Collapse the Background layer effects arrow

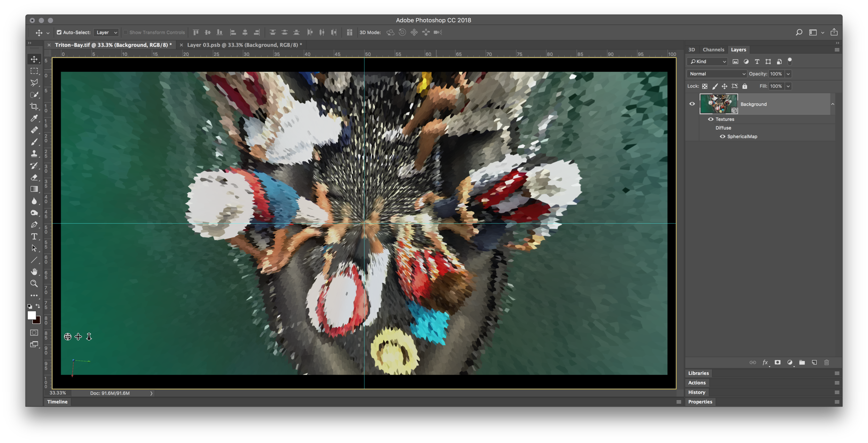[833, 104]
